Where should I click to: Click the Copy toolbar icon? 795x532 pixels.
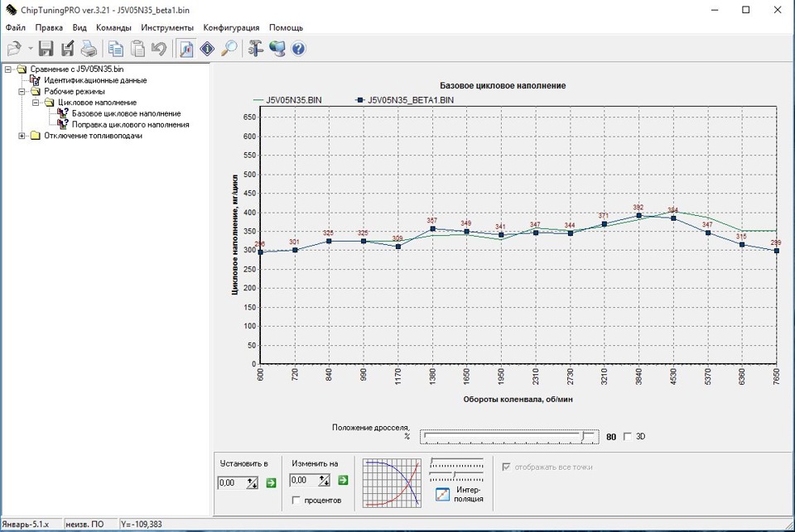point(117,49)
